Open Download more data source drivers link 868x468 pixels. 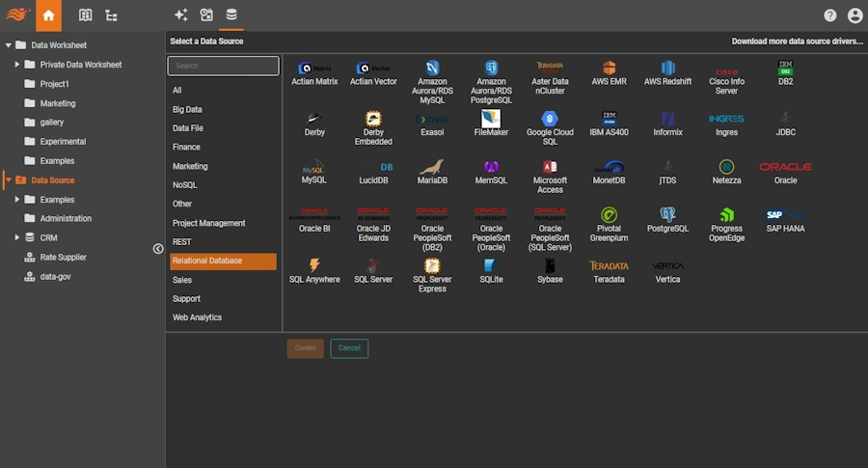797,41
